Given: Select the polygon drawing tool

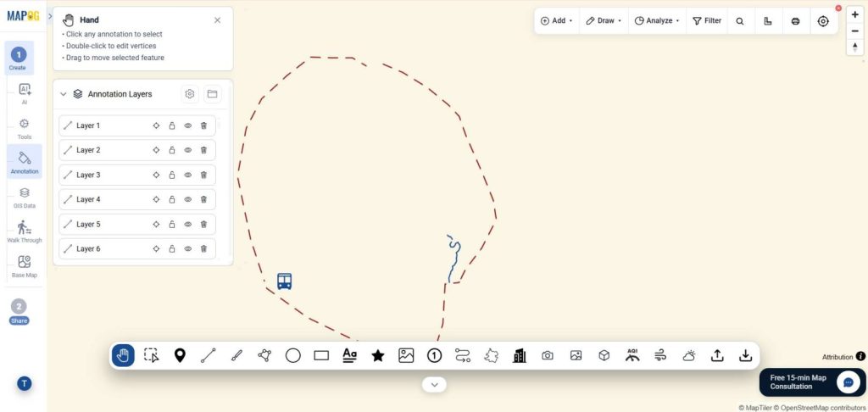Looking at the screenshot, I should point(264,355).
